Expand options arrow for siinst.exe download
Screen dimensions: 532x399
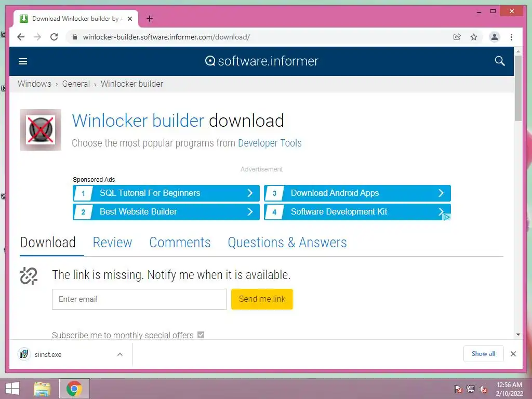pyautogui.click(x=120, y=354)
